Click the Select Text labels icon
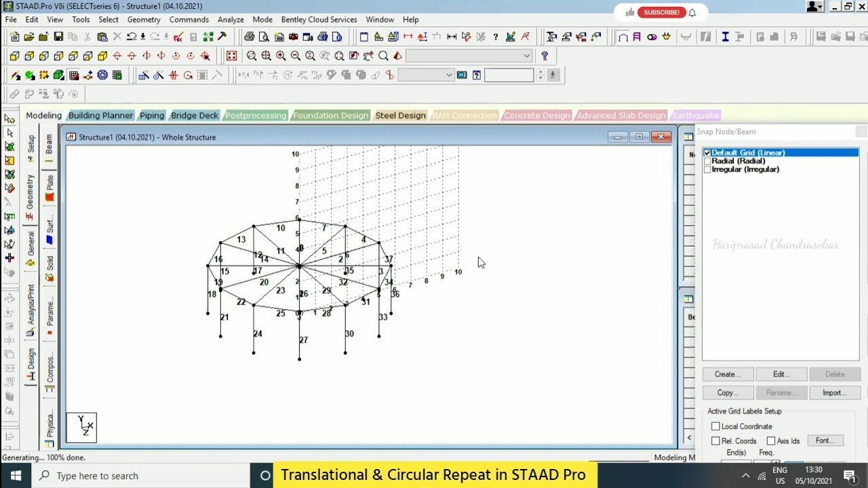 point(9,203)
